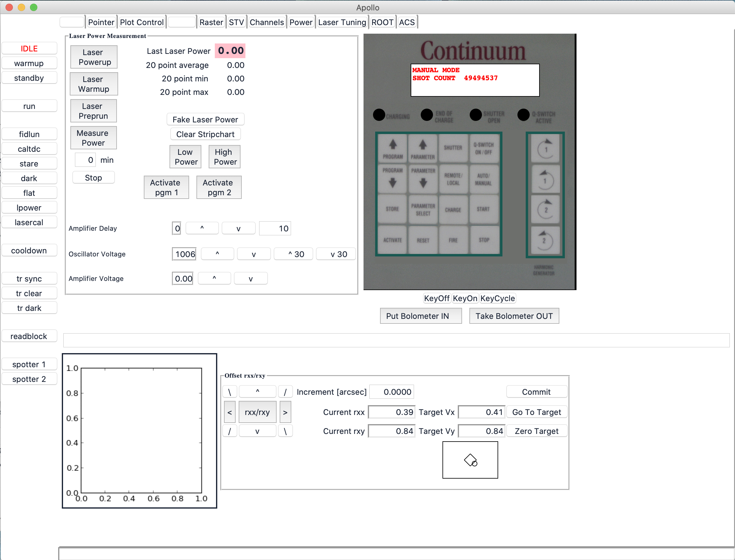Click the Target Vx input field
This screenshot has width=735, height=560.
[482, 412]
